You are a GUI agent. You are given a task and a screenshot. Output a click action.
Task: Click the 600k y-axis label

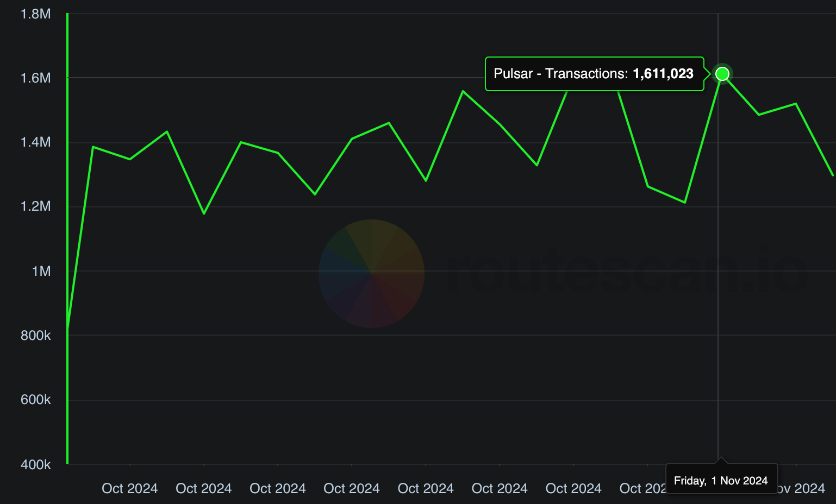35,400
